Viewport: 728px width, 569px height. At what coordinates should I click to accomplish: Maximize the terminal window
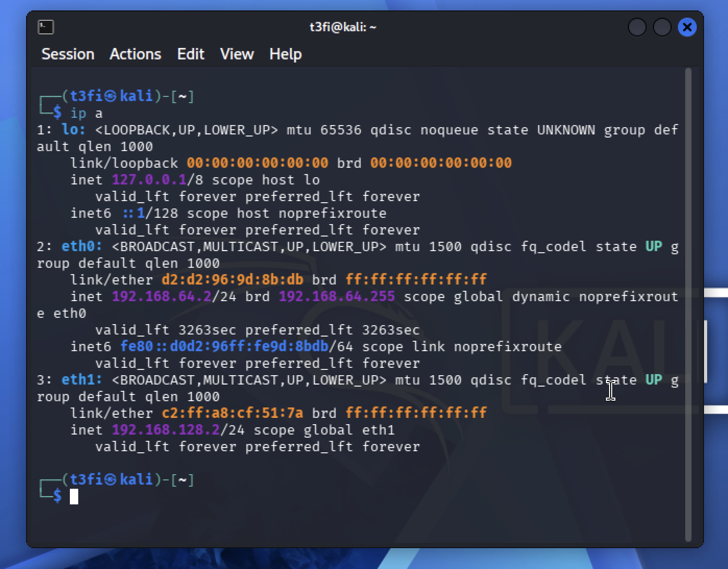[x=662, y=27]
